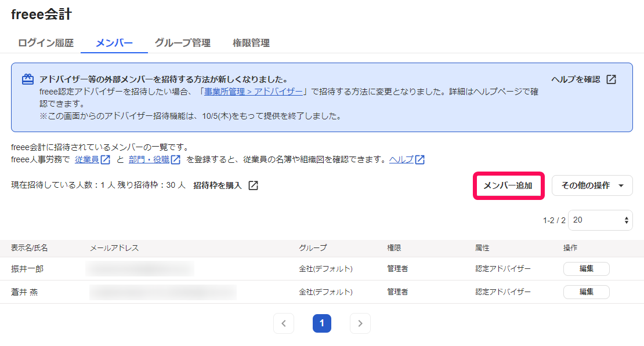This screenshot has width=644, height=346.
Task: Go to previous page arrow
Action: pos(283,323)
